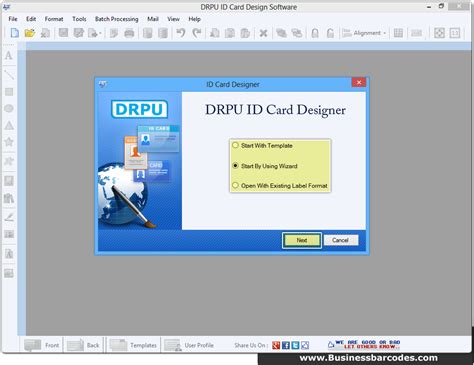Click the Send to back layers icon
474x365 pixels.
click(x=296, y=33)
